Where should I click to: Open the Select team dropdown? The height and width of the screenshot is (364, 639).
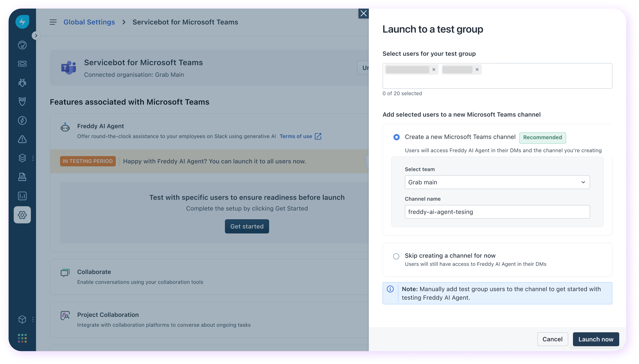tap(497, 182)
